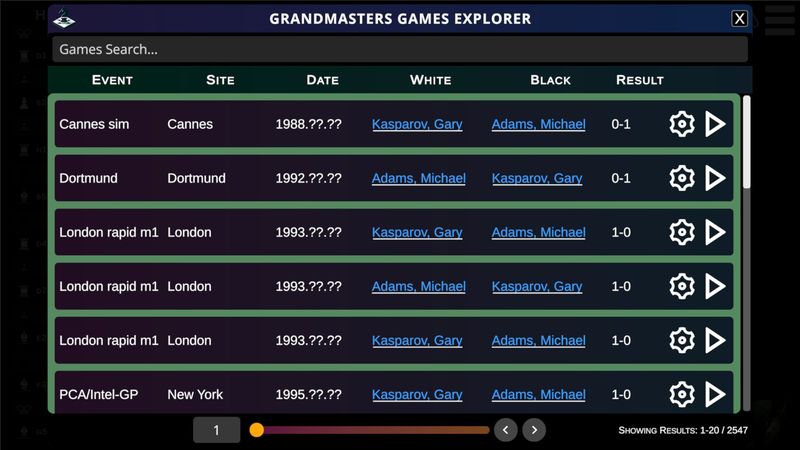Click the page number box
Viewport: 800px width, 450px height.
216,430
